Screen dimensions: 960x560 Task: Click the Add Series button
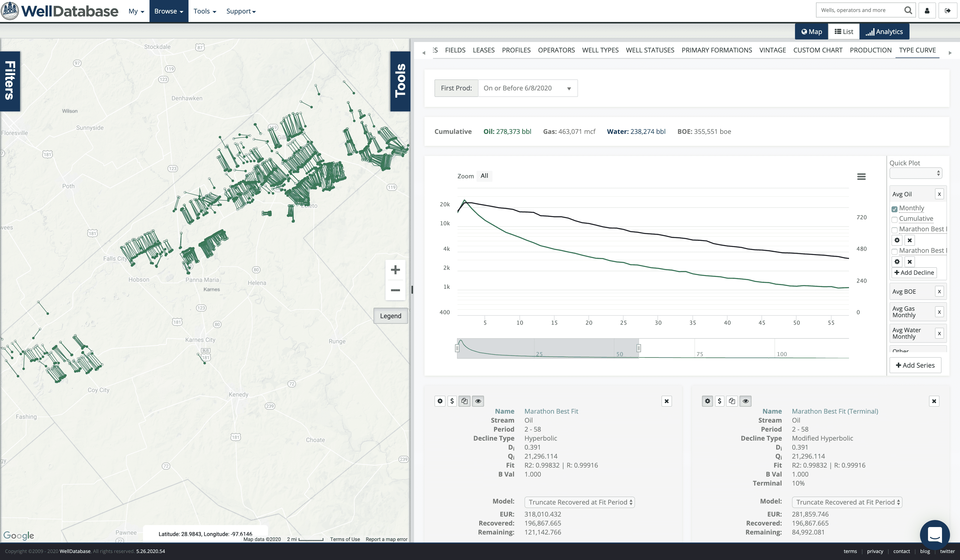915,365
